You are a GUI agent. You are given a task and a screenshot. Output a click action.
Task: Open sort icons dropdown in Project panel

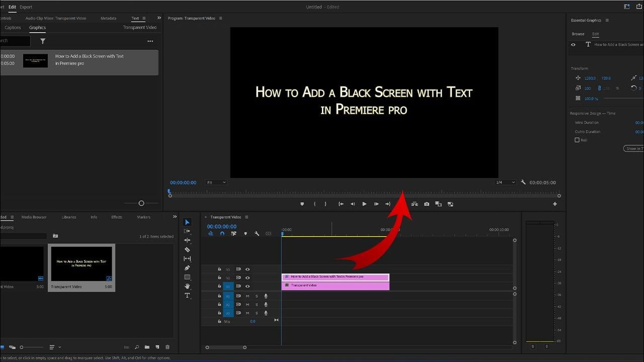pos(54,347)
